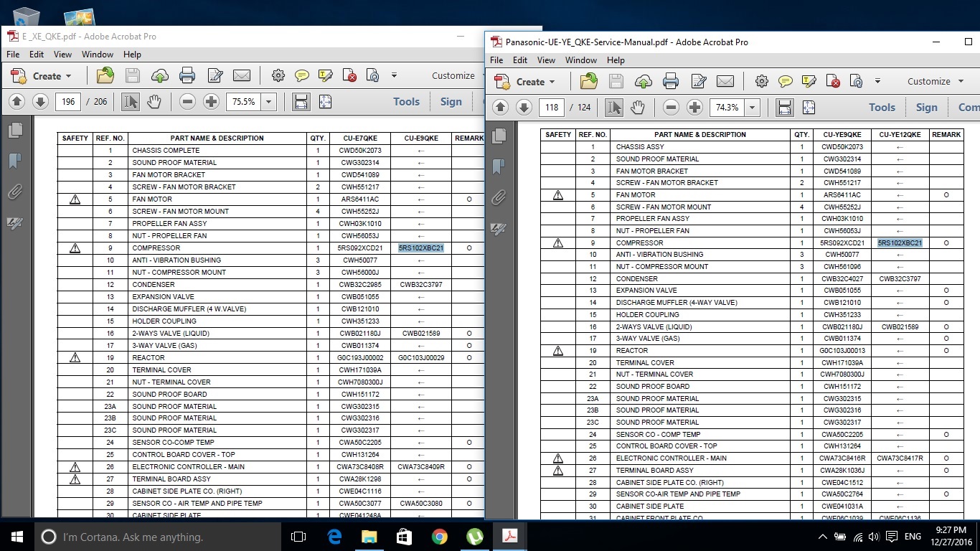Screen dimensions: 980x551
Task: Click cloud upload icon in E_XE_QKE window
Action: click(160, 75)
